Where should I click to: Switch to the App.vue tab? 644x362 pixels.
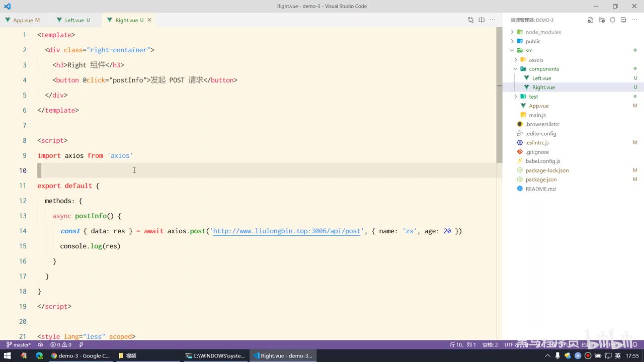pyautogui.click(x=22, y=20)
